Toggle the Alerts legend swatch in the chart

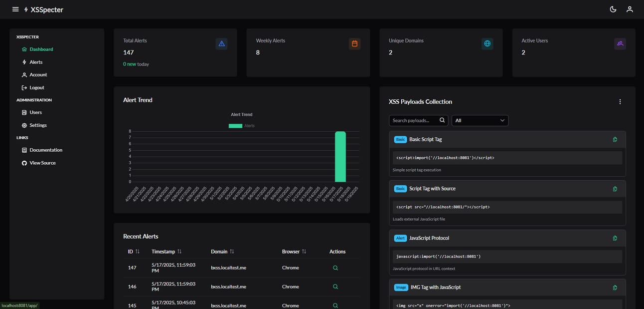tap(235, 126)
